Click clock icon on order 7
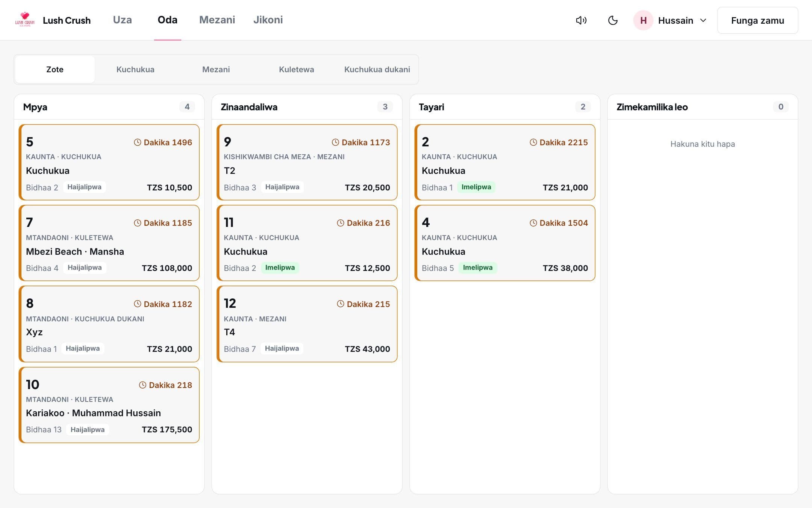 tap(138, 223)
